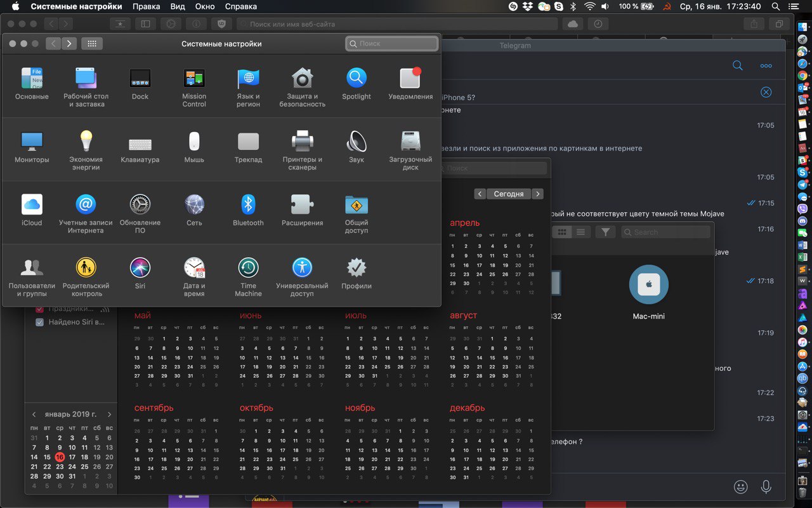
Task: Open iCloud preferences pane
Action: 32,210
